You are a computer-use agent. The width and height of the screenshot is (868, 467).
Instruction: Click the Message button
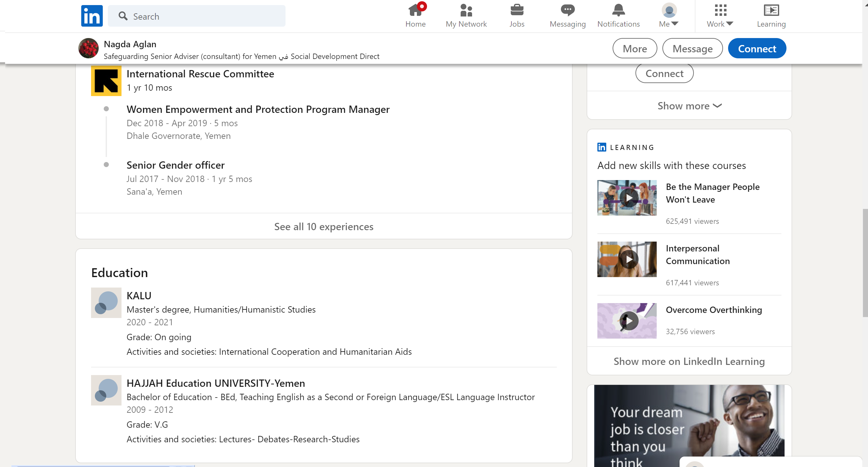(x=692, y=49)
